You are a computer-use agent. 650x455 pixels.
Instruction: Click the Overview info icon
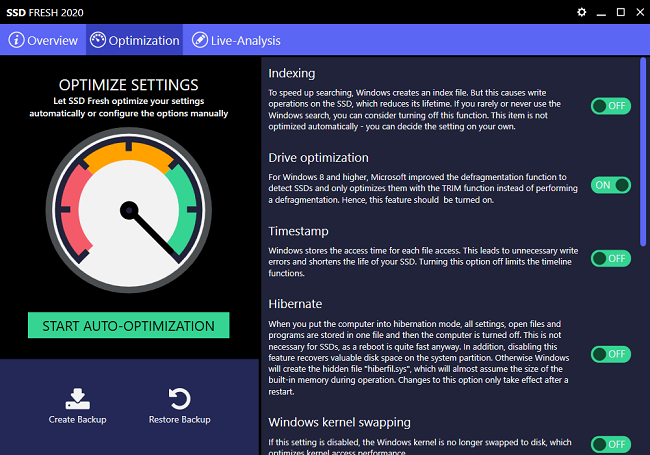coord(16,40)
